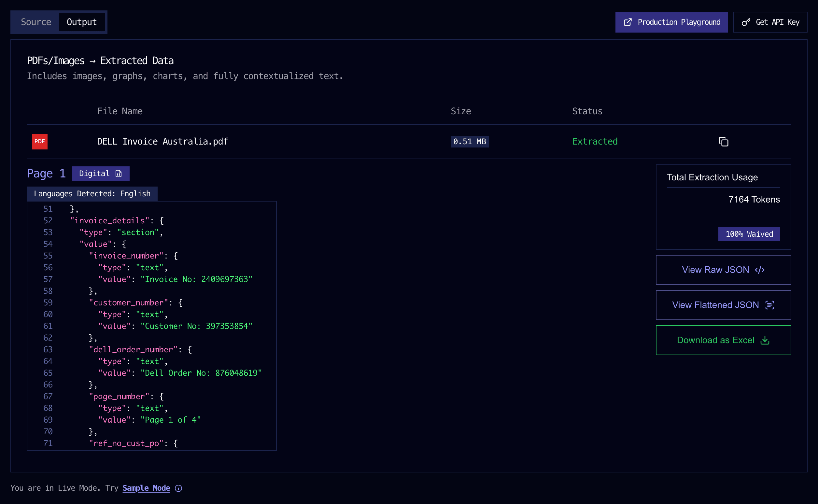Click the copy icon on the invoice row

coord(723,141)
